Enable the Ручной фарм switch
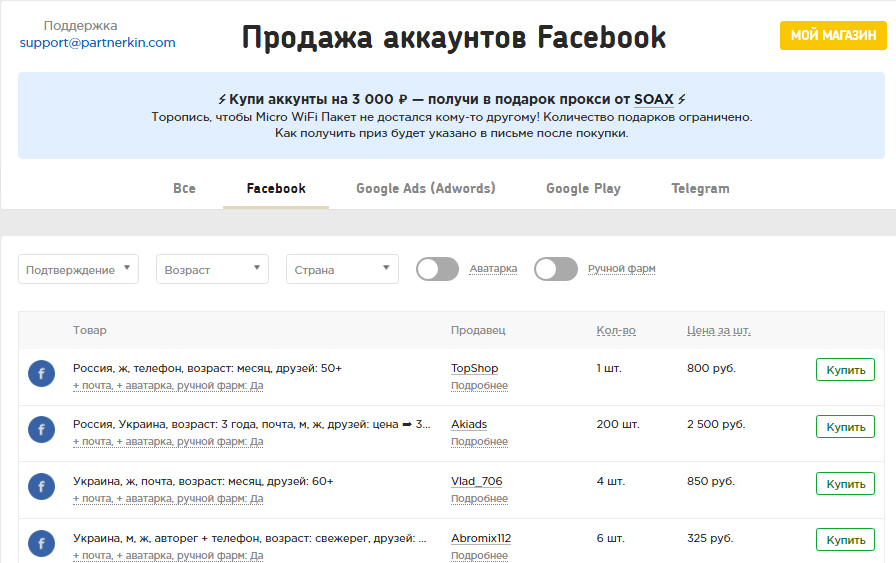896x563 pixels. (555, 269)
